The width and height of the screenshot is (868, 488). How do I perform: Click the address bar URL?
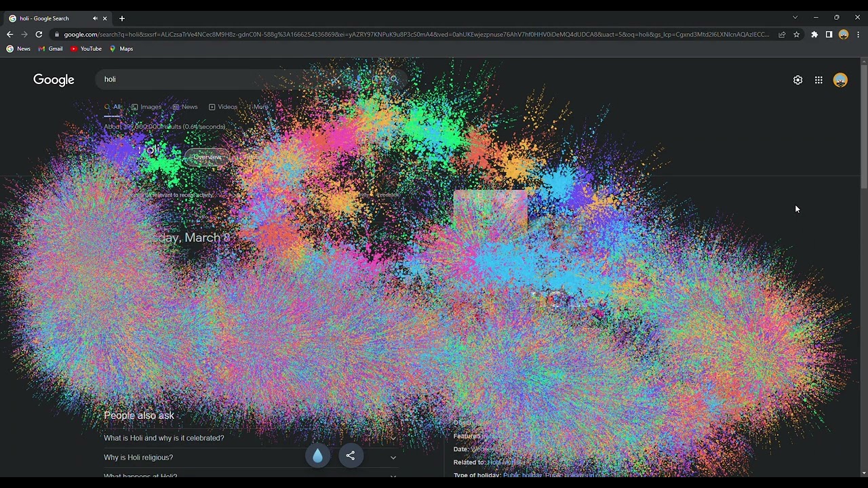tap(416, 35)
